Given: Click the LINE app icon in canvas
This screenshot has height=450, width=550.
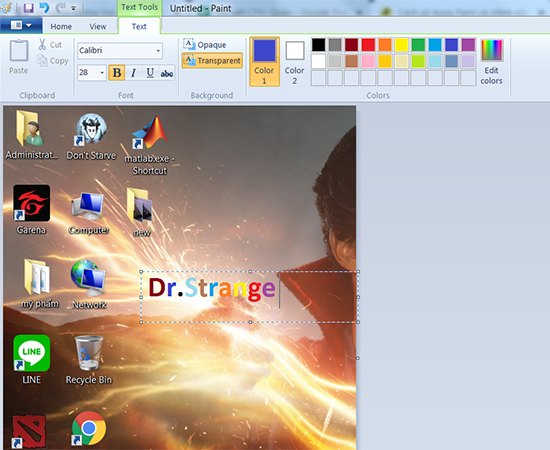Looking at the screenshot, I should (32, 353).
